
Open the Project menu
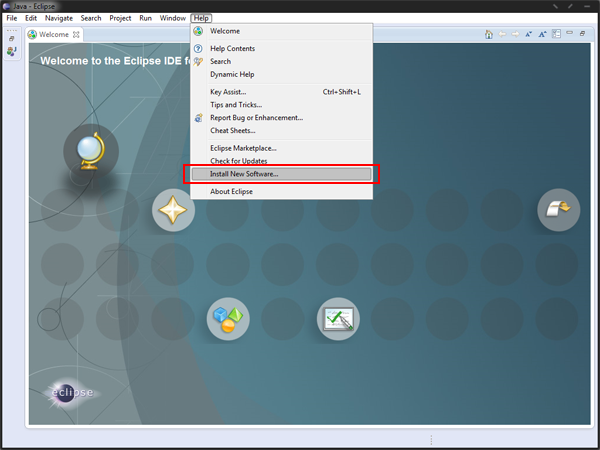coord(120,18)
